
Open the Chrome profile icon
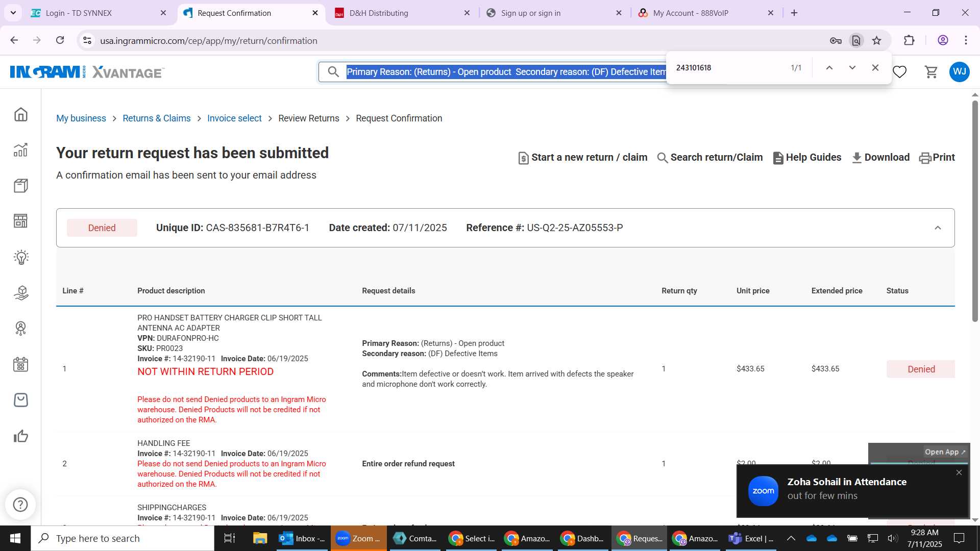pyautogui.click(x=943, y=40)
